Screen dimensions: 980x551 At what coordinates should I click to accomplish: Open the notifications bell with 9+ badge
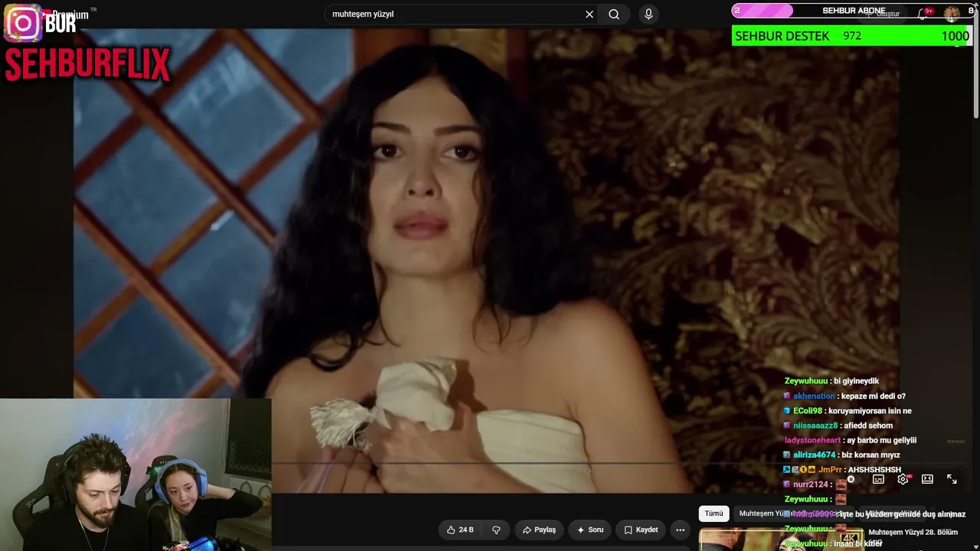point(924,13)
